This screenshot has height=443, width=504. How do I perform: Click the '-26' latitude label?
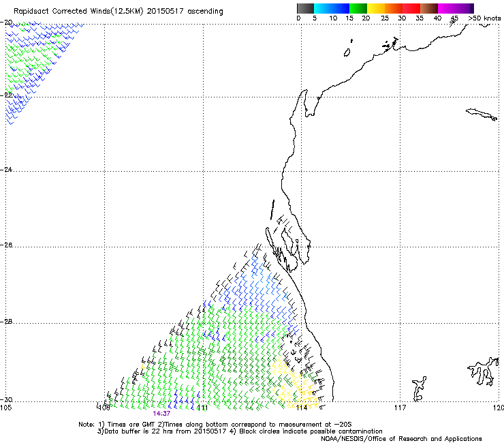[x=6, y=245]
